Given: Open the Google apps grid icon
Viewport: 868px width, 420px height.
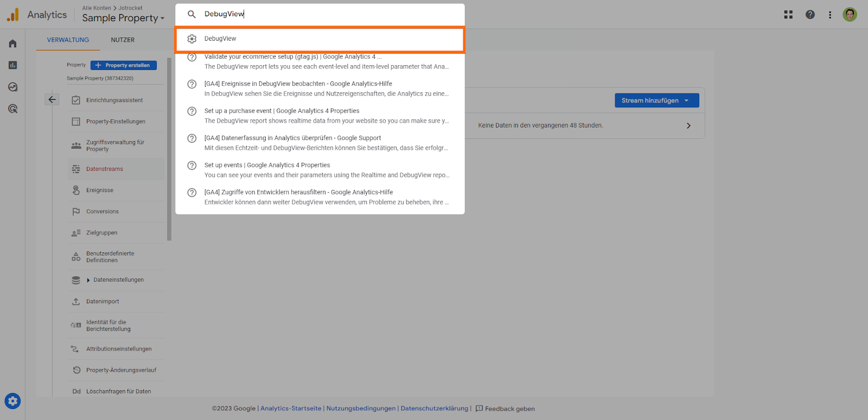Looking at the screenshot, I should coord(788,15).
